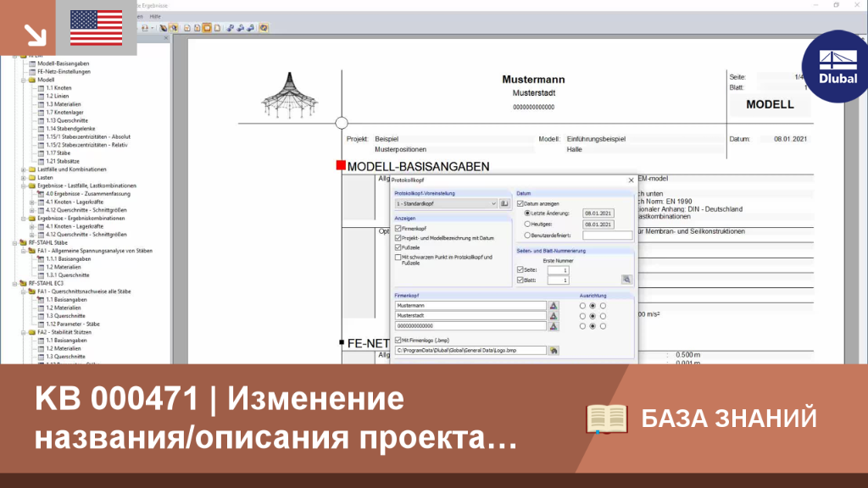Click font icon beside 0000000000000 field

coord(553,326)
